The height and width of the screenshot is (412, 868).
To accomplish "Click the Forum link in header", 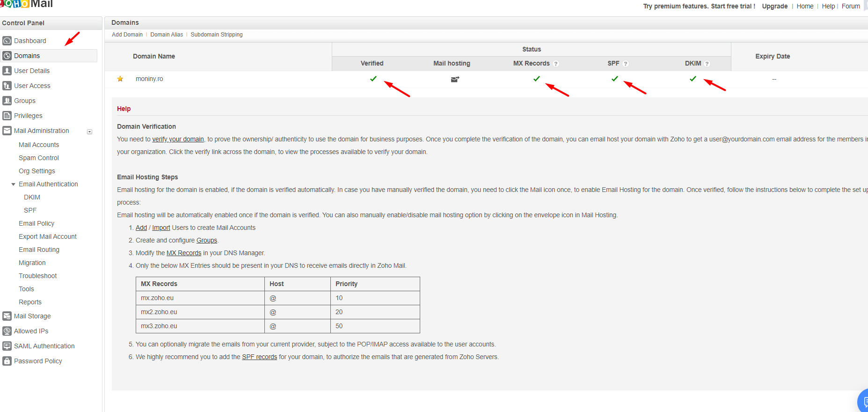I will 851,6.
